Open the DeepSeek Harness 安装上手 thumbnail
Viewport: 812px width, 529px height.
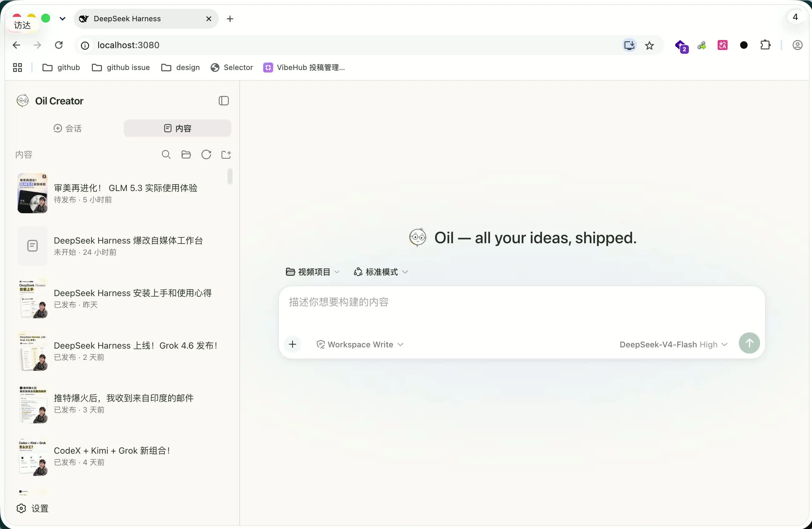click(33, 298)
